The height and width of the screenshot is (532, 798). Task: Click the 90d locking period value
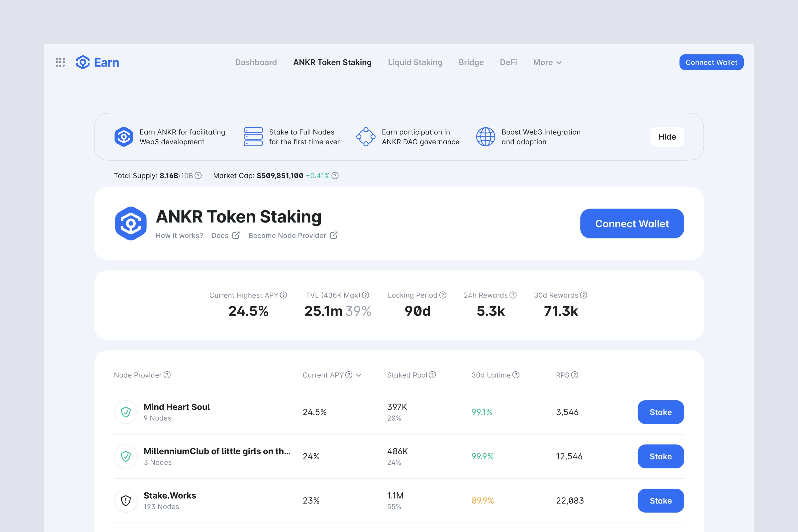coord(417,311)
